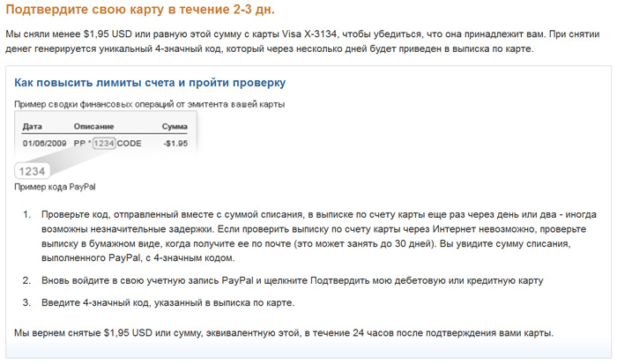Click the word CODE in the sample row
The image size is (617, 364).
pyautogui.click(x=129, y=144)
